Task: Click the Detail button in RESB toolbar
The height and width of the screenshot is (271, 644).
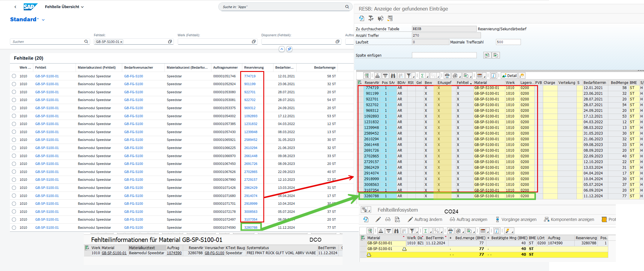Action: coord(509,76)
